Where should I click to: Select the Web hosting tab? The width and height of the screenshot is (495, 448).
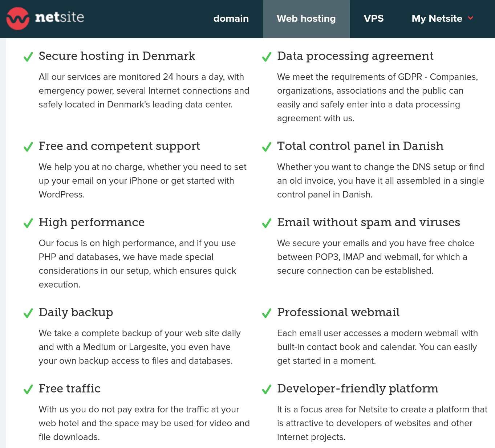tap(306, 19)
